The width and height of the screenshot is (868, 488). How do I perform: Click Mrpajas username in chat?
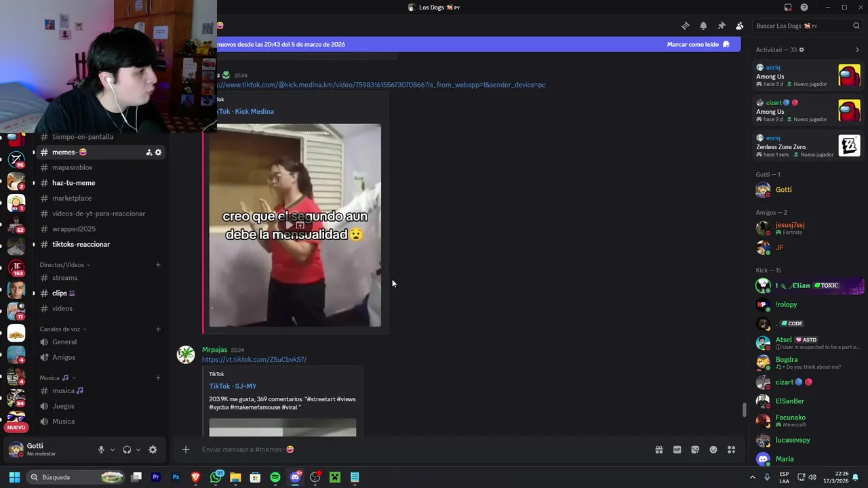pyautogui.click(x=214, y=350)
